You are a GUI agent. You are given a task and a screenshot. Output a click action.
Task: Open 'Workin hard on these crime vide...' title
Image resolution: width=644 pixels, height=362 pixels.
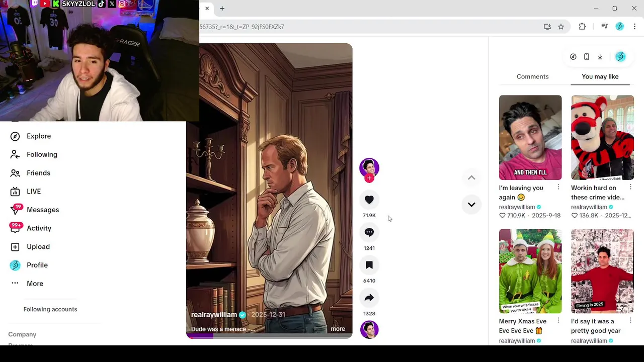598,193
